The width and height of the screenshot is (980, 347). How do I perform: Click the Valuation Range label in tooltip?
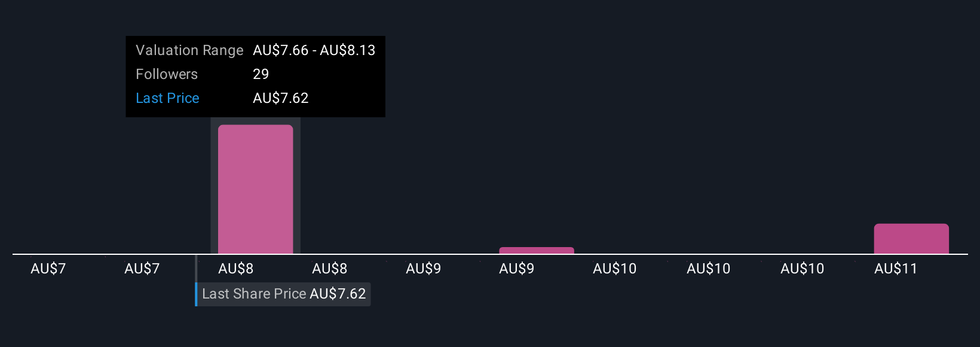point(189,50)
